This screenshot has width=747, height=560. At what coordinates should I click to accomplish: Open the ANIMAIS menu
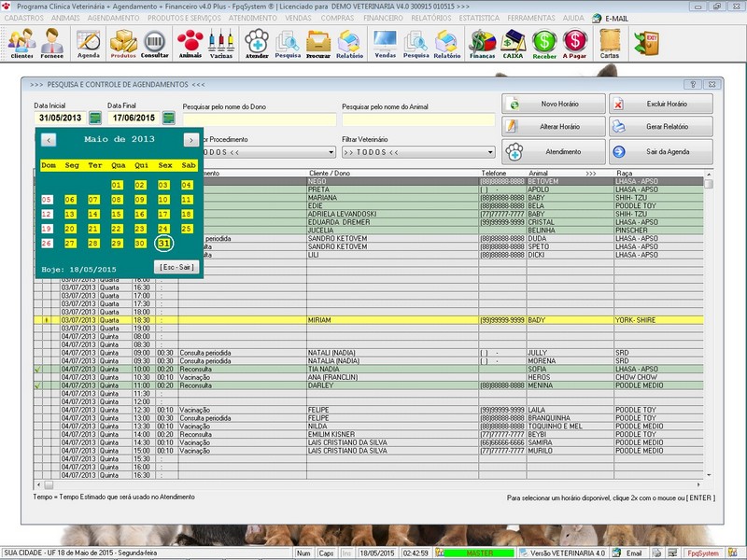click(x=65, y=18)
